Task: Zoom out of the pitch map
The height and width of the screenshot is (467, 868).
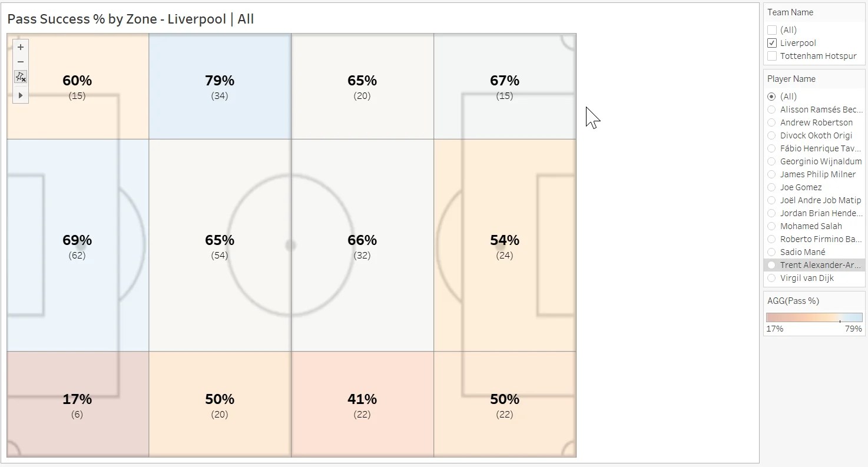Action: point(20,61)
